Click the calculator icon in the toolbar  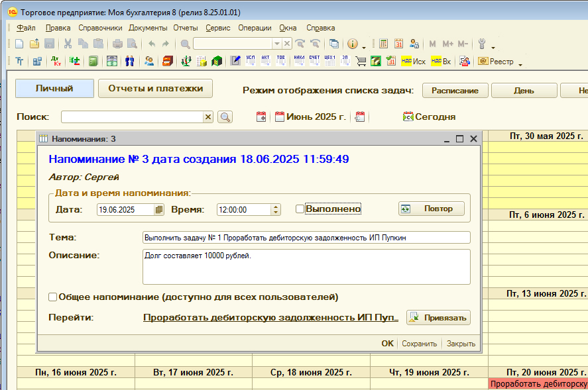click(383, 44)
